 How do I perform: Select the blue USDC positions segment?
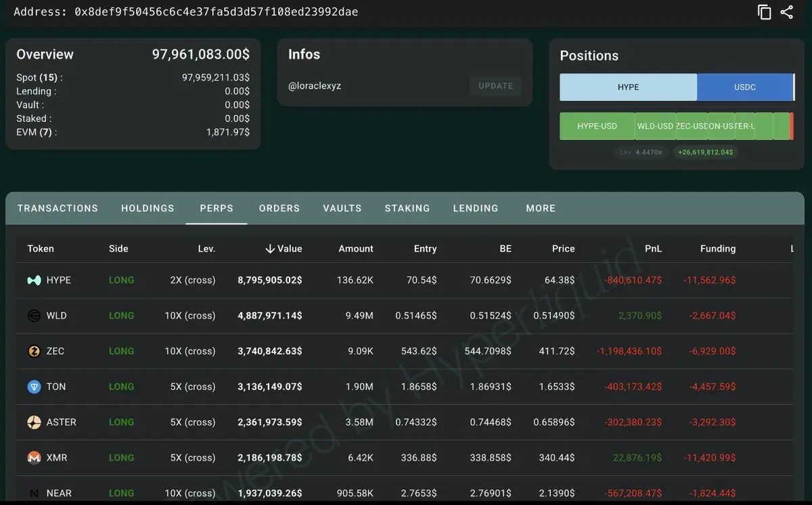(x=745, y=87)
